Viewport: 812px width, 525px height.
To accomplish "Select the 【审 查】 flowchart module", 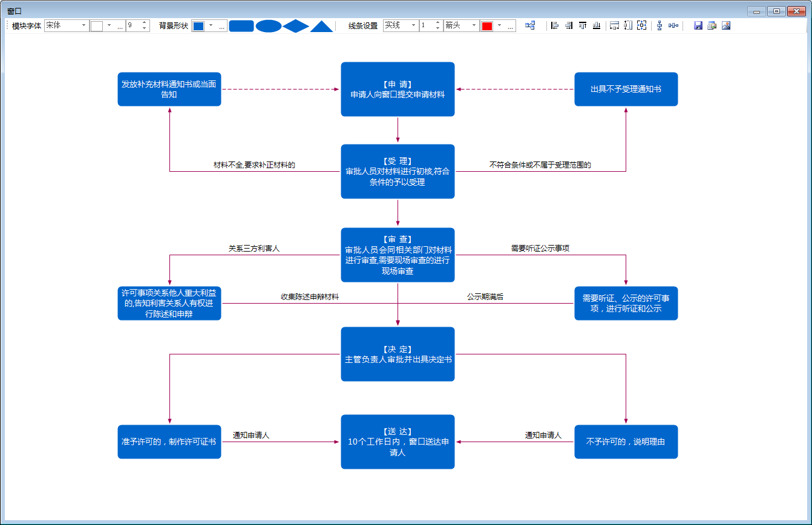I will point(398,255).
